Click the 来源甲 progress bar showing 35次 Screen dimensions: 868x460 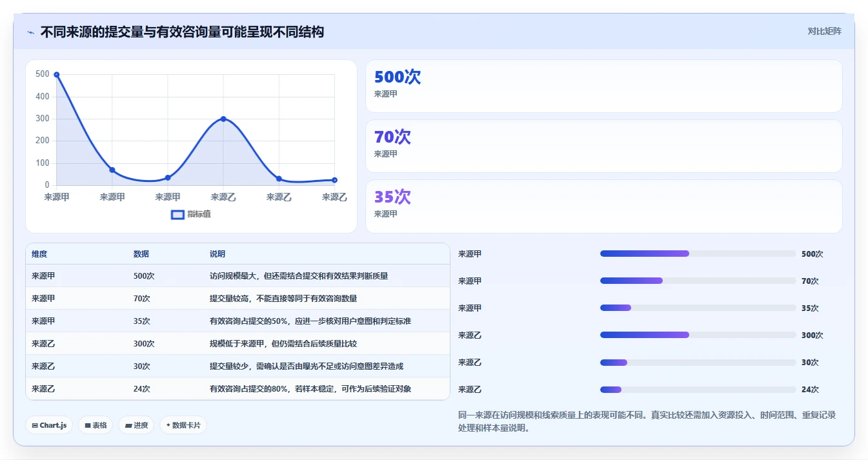pos(698,308)
